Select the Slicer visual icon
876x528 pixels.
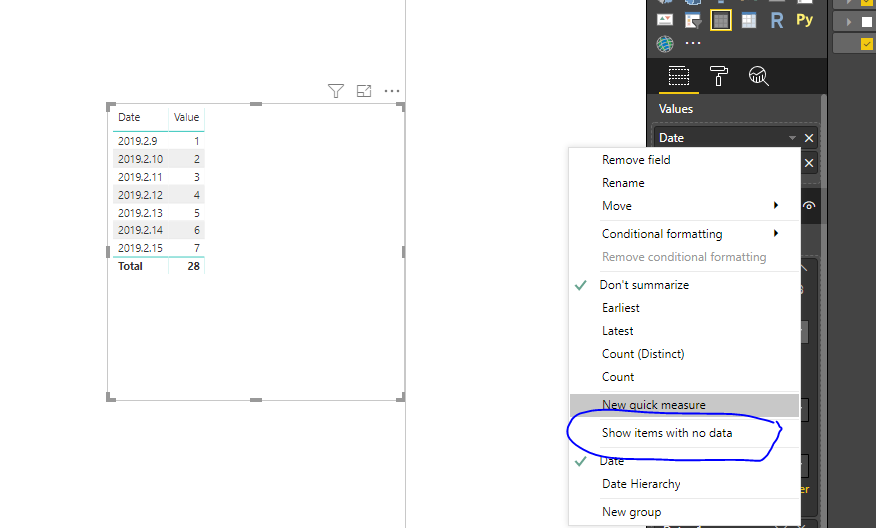(x=693, y=21)
